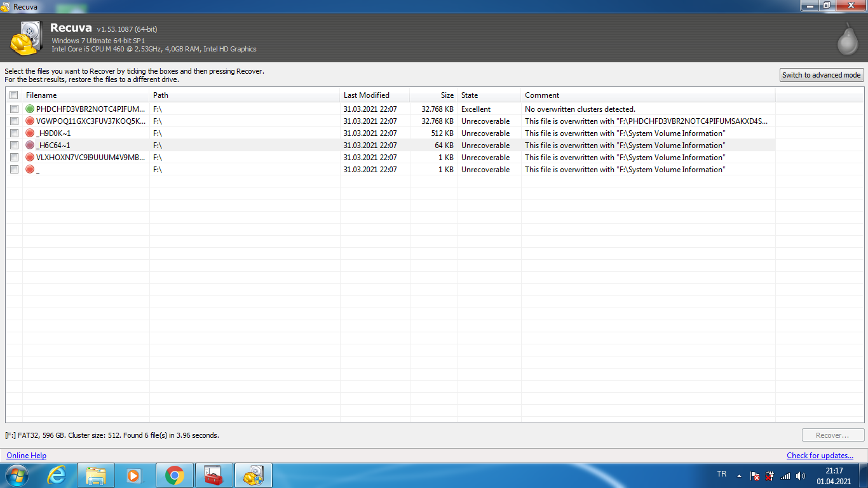Select the filename VLXHOXN7VC9I9UUUM4V9MB...
Screen dimensions: 868x488
pos(91,158)
